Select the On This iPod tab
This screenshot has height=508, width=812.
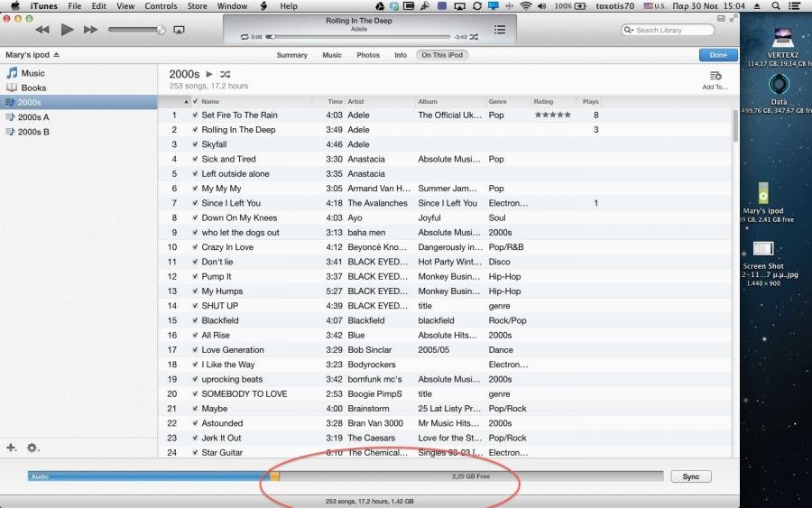[442, 55]
